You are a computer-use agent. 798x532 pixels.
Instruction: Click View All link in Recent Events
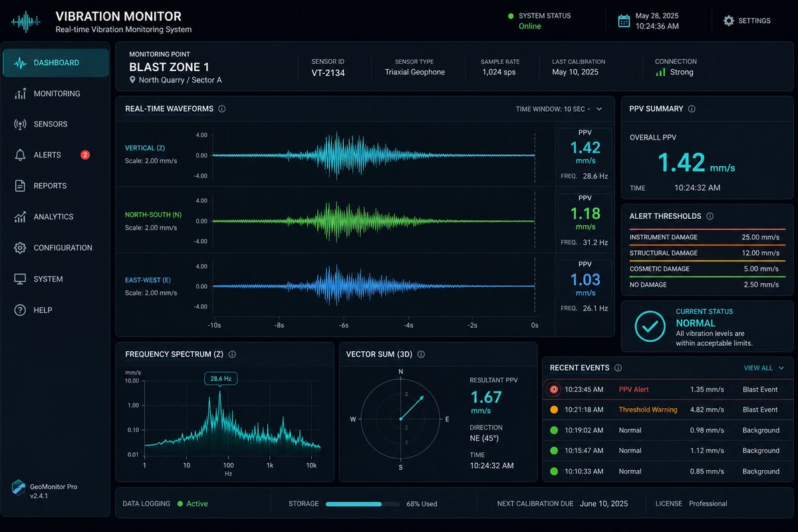pos(758,368)
